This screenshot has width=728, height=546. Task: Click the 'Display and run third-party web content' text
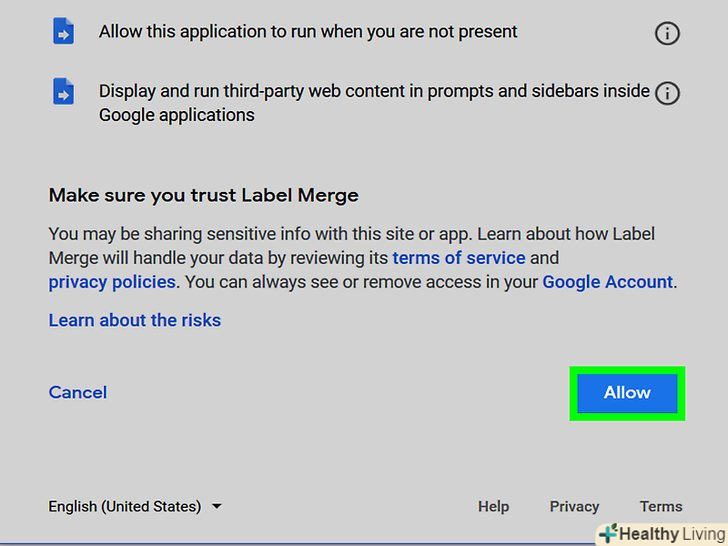click(x=374, y=91)
